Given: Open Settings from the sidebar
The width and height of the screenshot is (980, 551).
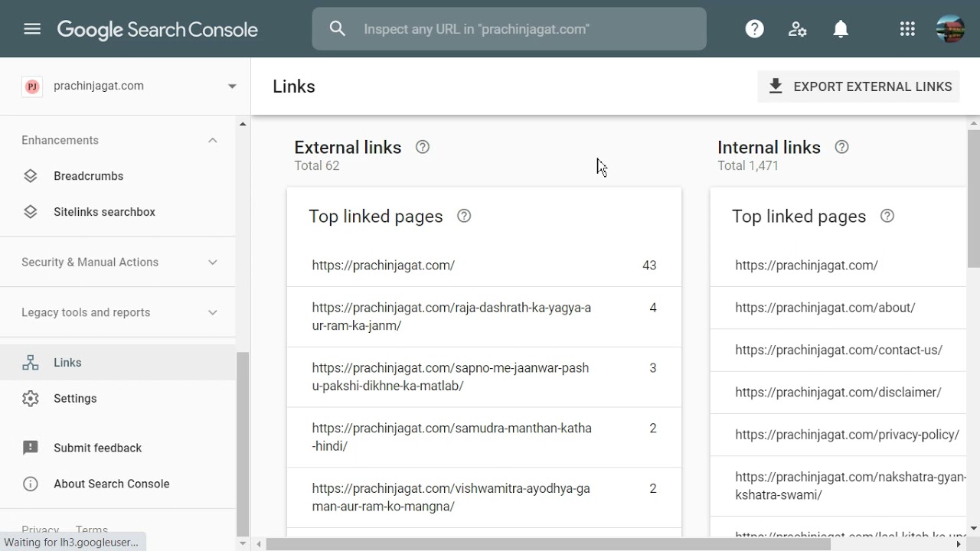Looking at the screenshot, I should (x=118, y=399).
